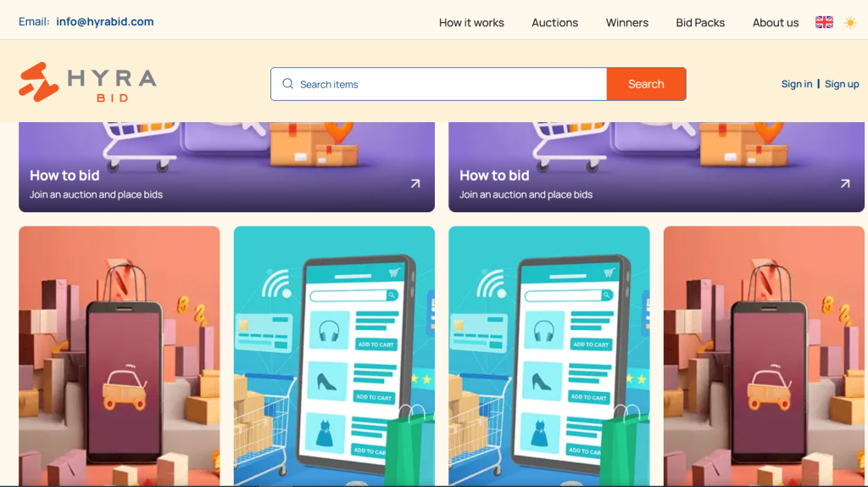Click the orange Search button
Viewport: 868px width, 487px height.
(x=646, y=84)
